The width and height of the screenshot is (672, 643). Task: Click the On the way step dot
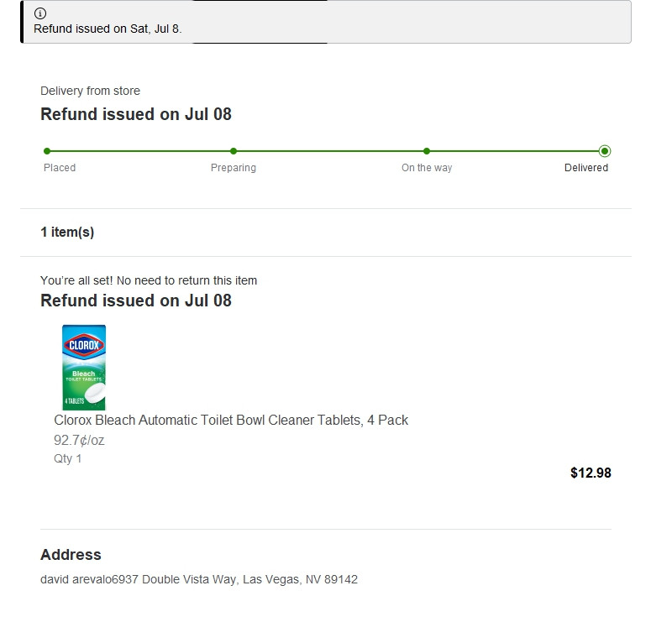coord(427,151)
